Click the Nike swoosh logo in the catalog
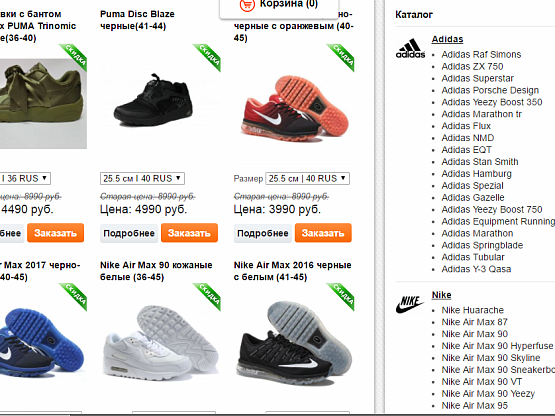The width and height of the screenshot is (555, 416). click(410, 304)
